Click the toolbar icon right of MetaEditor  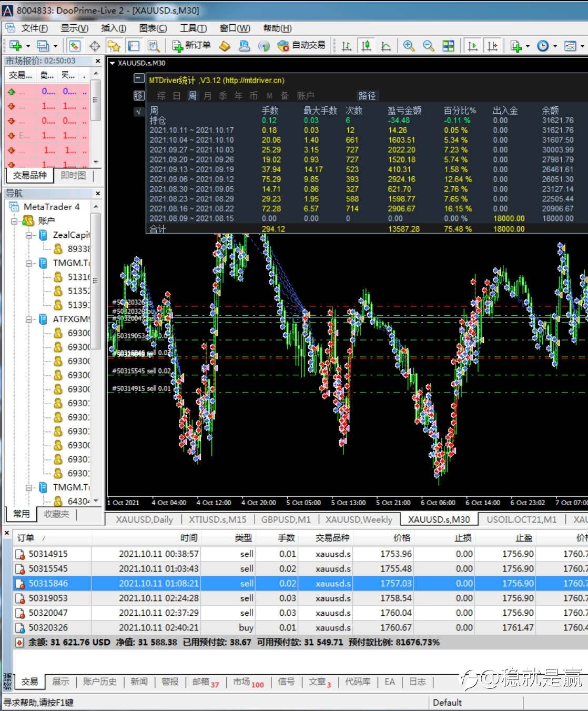pos(244,46)
